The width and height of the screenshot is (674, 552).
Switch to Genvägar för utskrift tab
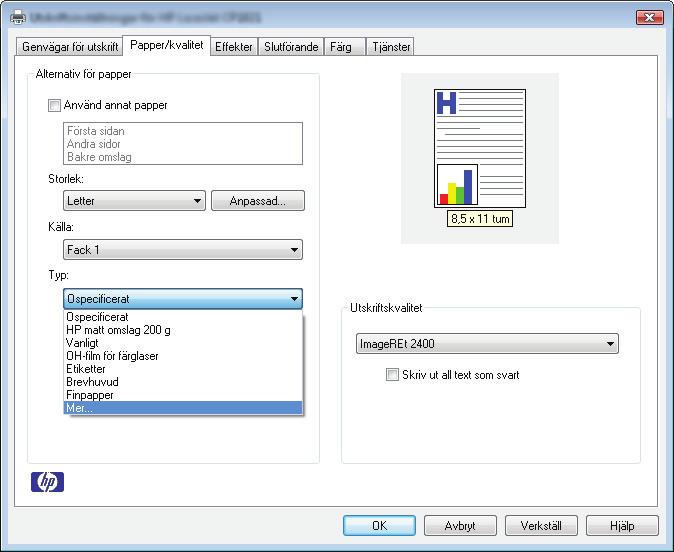(x=70, y=46)
